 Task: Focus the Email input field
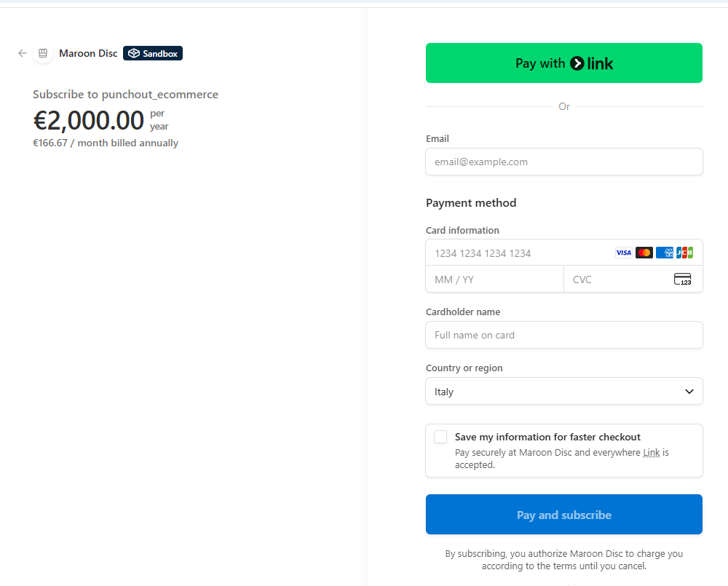pos(564,162)
